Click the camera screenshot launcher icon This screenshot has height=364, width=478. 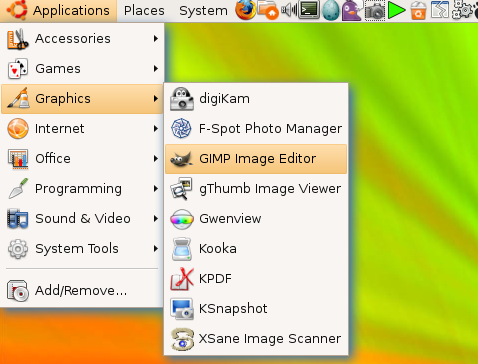coord(375,11)
